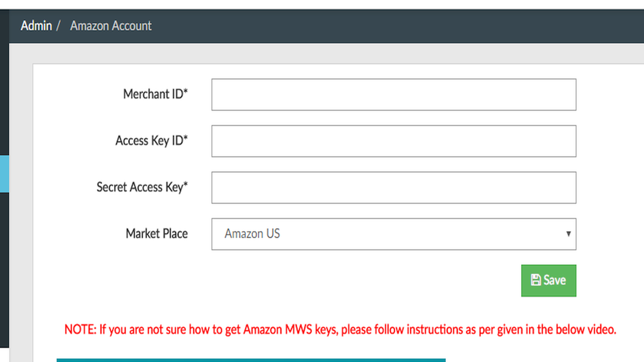Image resolution: width=644 pixels, height=362 pixels.
Task: Select the Amazon Account breadcrumb
Action: click(111, 26)
